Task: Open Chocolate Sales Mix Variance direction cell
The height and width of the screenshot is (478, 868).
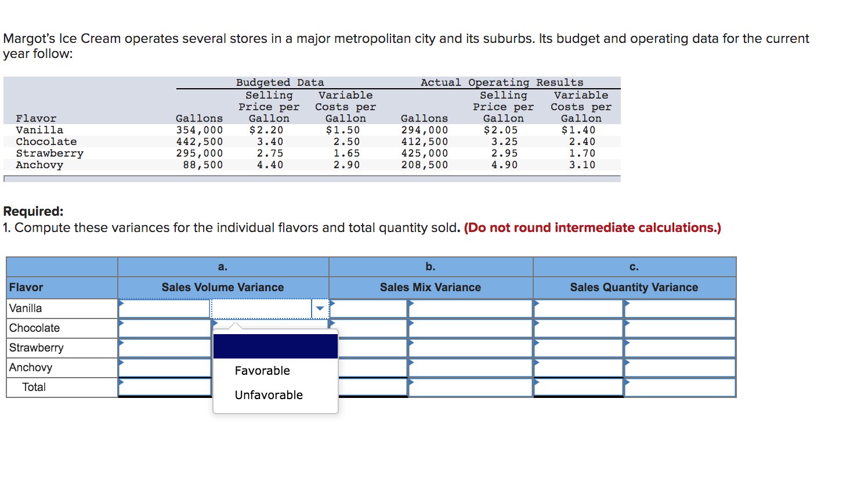Action: pyautogui.click(x=470, y=328)
